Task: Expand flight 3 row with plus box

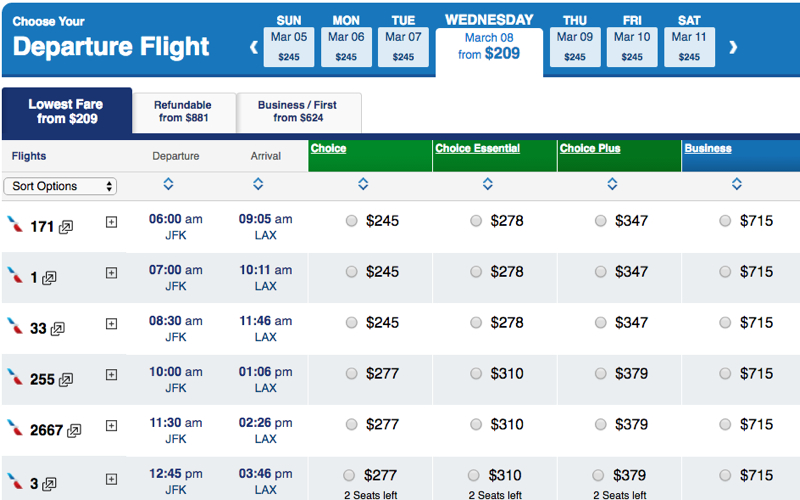Action: tap(111, 479)
